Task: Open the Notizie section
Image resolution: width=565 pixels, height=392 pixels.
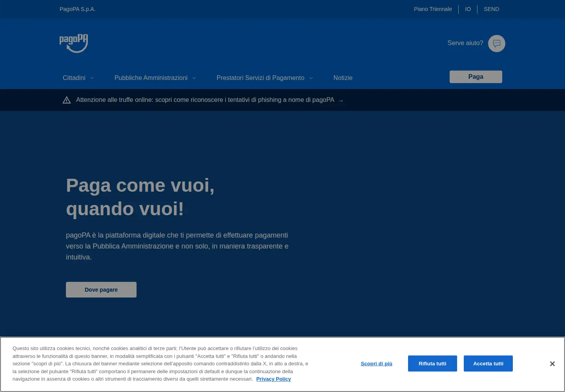Action: 343,78
